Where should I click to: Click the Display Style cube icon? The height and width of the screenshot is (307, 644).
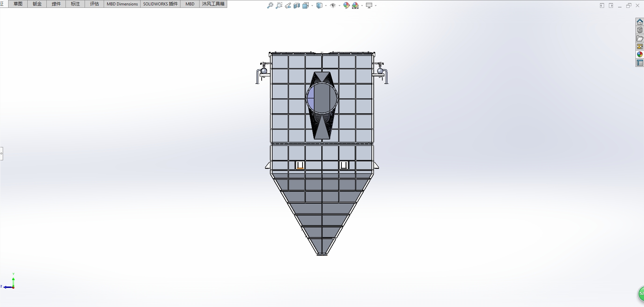click(x=320, y=5)
